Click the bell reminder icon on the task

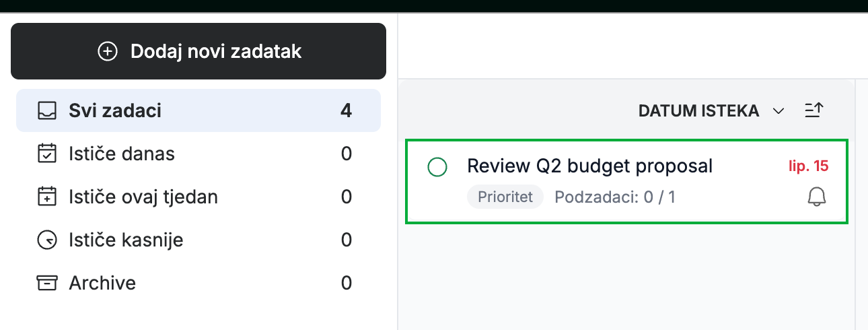point(816,197)
